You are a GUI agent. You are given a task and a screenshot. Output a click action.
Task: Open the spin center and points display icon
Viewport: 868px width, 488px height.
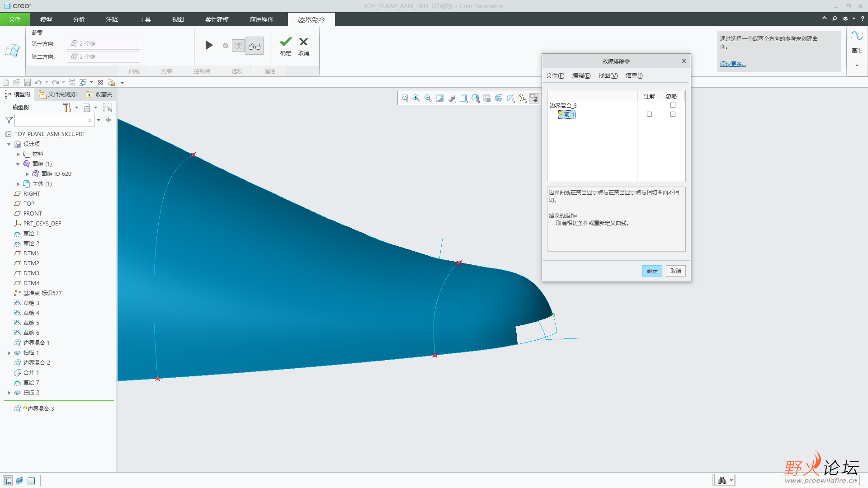coord(522,98)
